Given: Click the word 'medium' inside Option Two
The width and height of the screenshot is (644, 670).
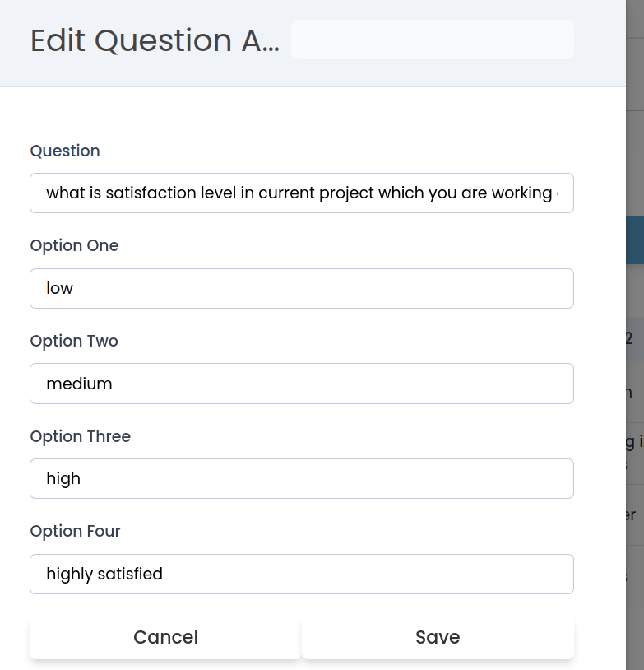Looking at the screenshot, I should (79, 384).
